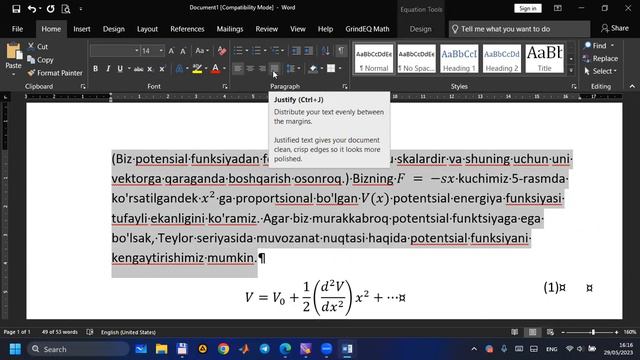Toggle Italic formatting
The width and height of the screenshot is (640, 360).
(x=108, y=69)
